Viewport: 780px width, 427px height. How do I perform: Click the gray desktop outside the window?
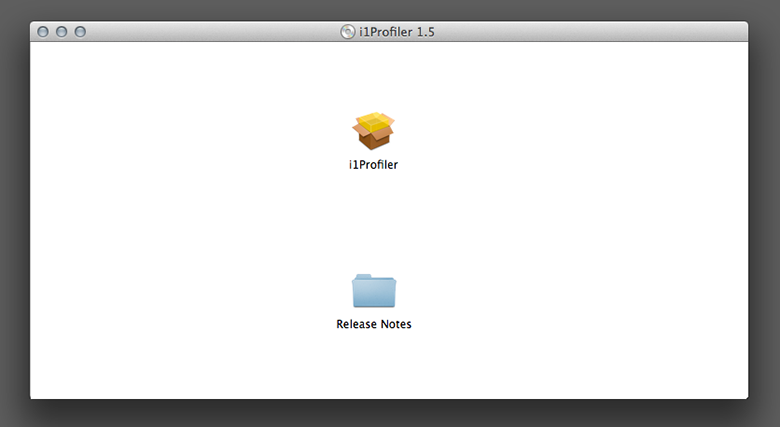765,200
